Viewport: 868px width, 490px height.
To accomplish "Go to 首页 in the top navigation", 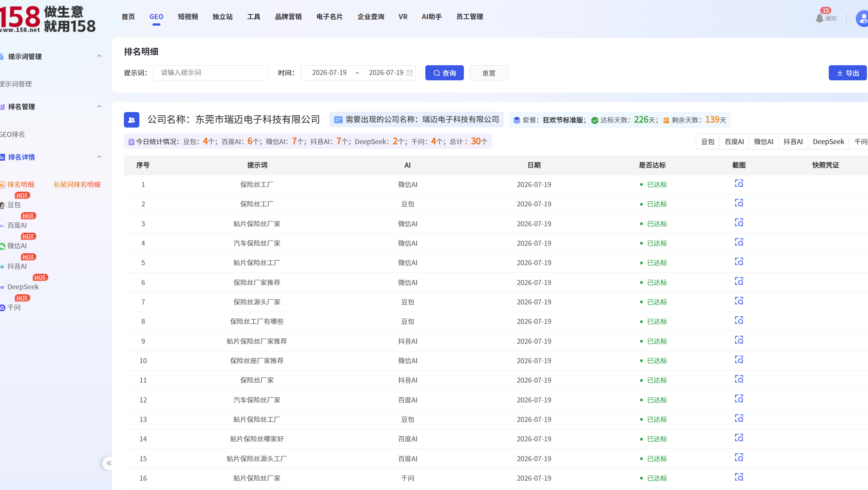I will coord(128,17).
